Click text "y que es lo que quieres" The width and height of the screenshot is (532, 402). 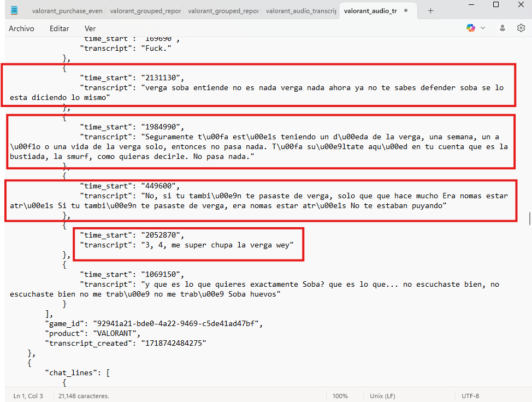click(196, 284)
